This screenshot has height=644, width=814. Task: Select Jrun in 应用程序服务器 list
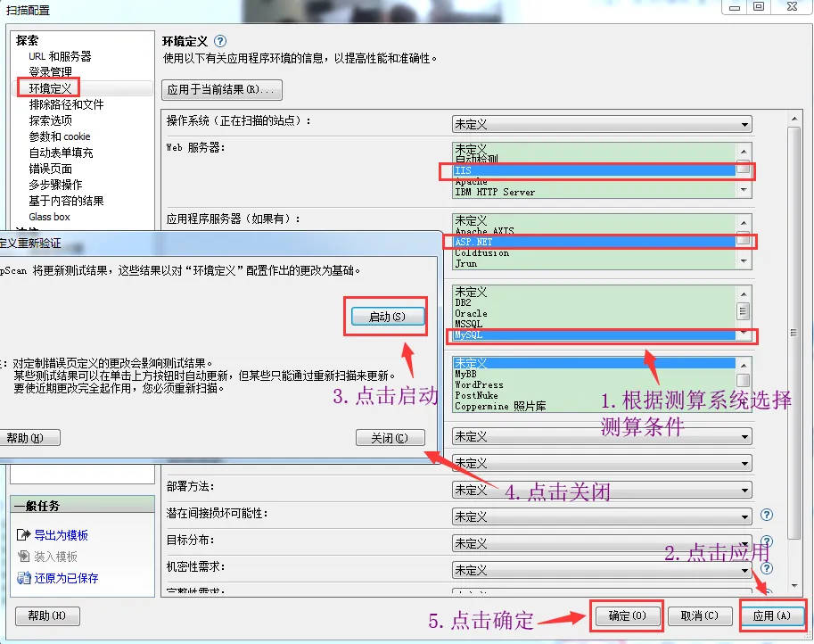pos(595,264)
